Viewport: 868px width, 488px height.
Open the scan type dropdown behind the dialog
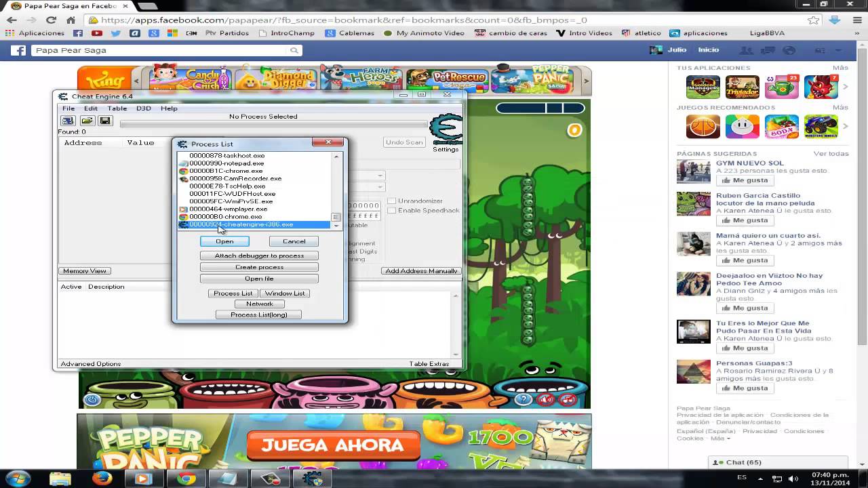380,176
